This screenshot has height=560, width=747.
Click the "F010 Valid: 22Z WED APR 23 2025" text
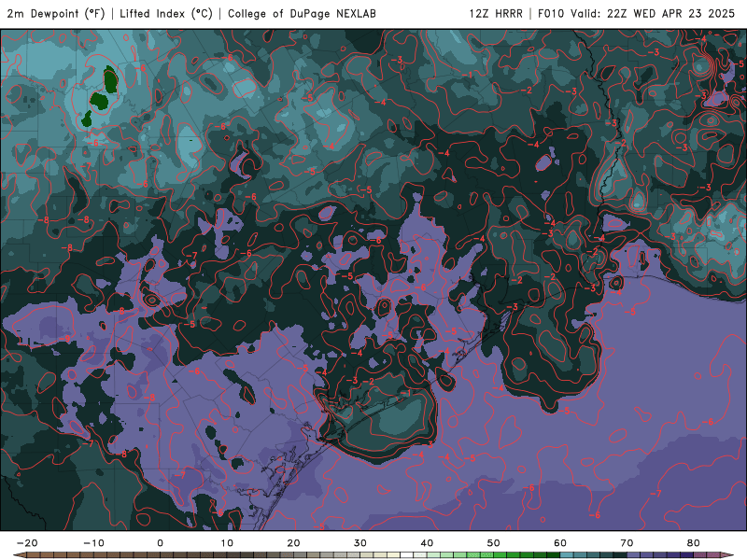click(x=636, y=13)
